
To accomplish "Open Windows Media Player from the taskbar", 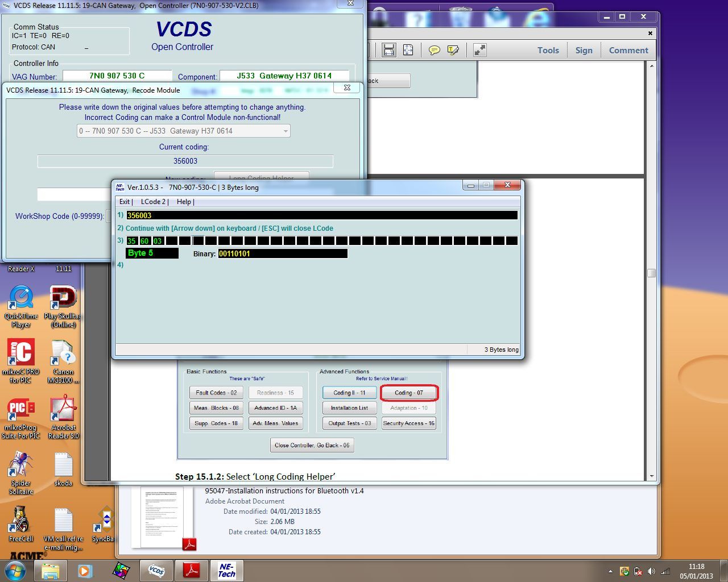I will 85,571.
